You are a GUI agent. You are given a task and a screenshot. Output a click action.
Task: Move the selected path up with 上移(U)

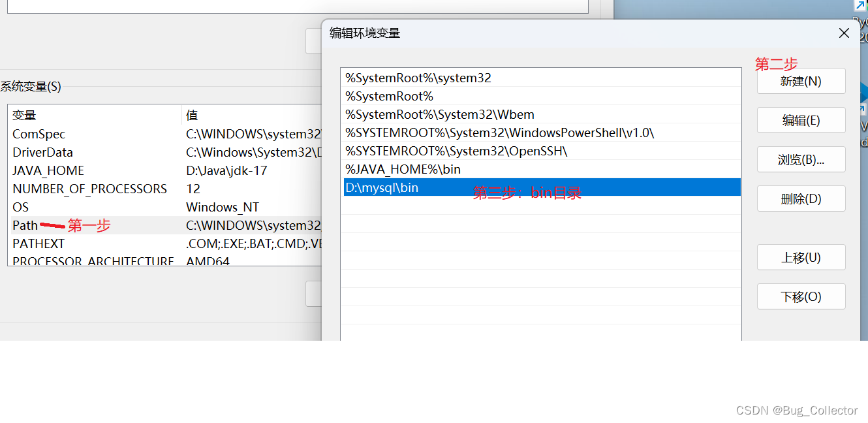801,257
